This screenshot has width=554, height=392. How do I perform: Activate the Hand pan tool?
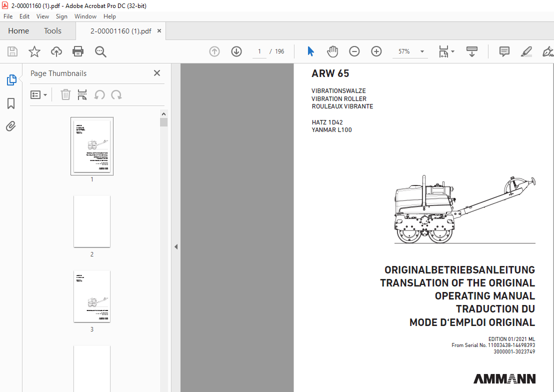tap(332, 51)
